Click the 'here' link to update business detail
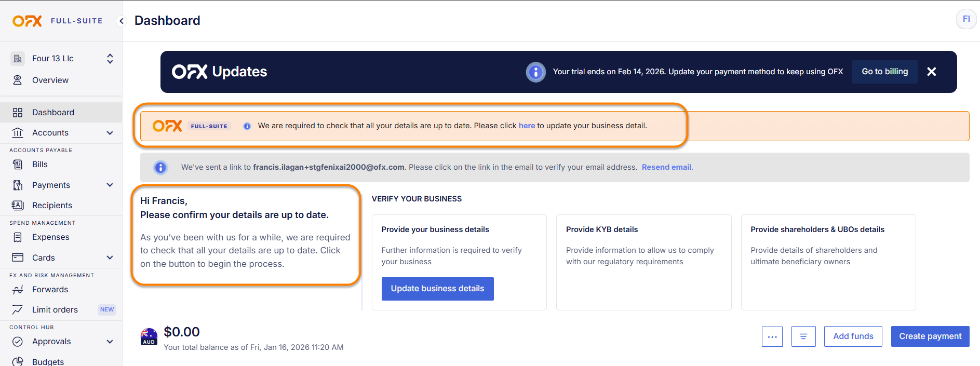The height and width of the screenshot is (366, 980). (x=527, y=126)
